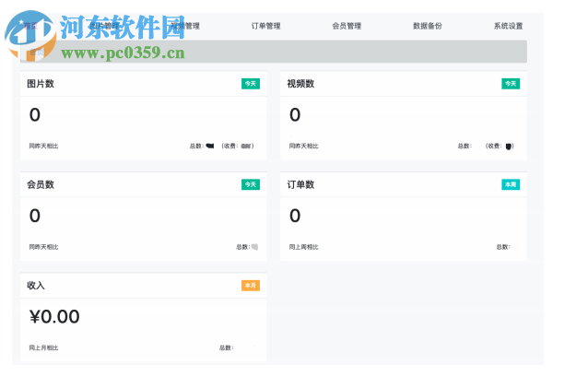
Task: Select the 视频数 card title
Action: (x=300, y=84)
